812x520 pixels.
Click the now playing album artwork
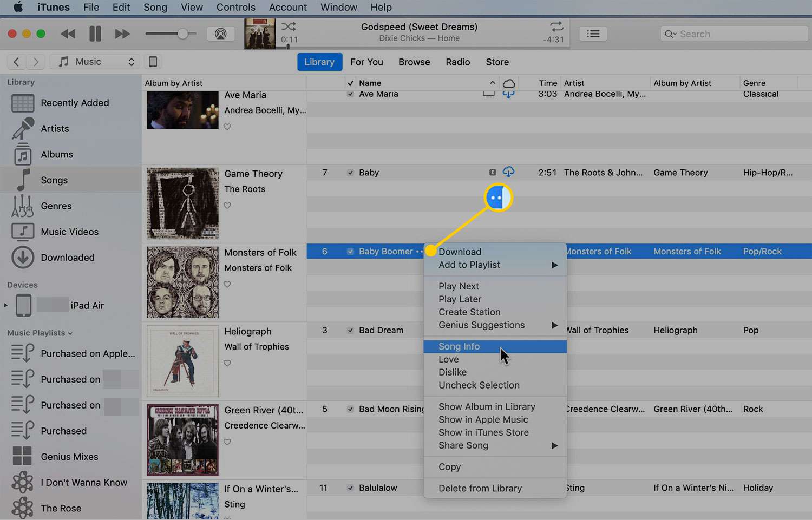(x=260, y=34)
